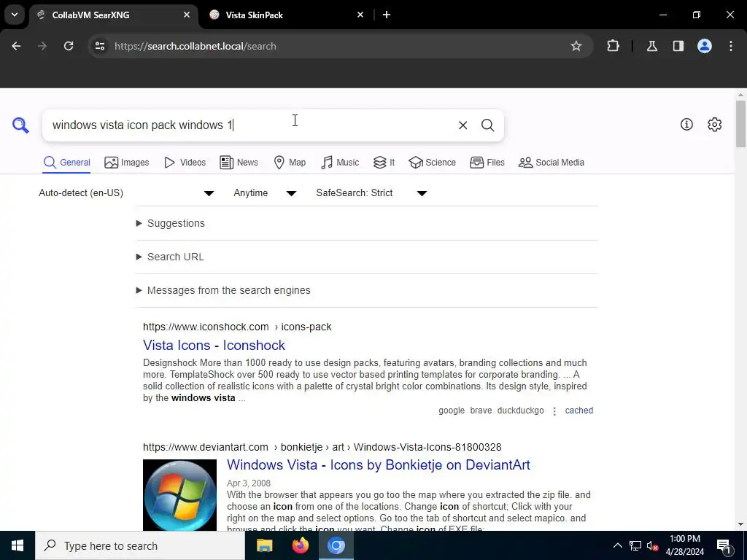Click the deviantart.com result URL
This screenshot has width=747, height=560.
coord(322,447)
